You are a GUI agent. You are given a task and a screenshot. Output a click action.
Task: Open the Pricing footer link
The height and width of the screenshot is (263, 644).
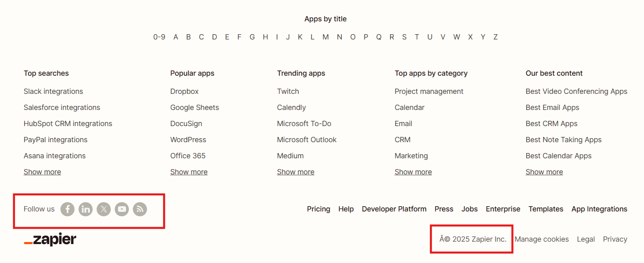coord(318,209)
